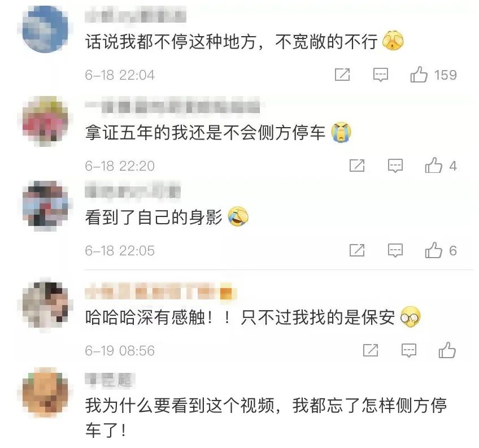Select the comment text 话说我都不停这种地方
This screenshot has width=479, height=448.
click(171, 42)
